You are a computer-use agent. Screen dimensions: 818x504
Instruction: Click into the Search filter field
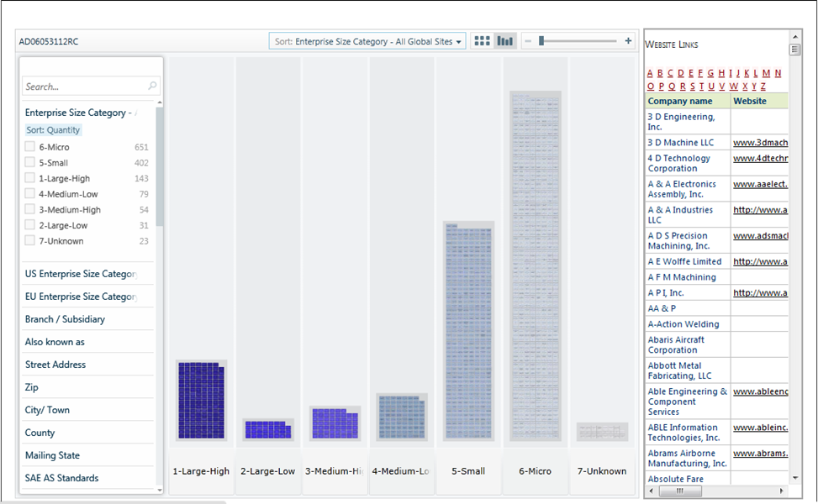tap(84, 87)
